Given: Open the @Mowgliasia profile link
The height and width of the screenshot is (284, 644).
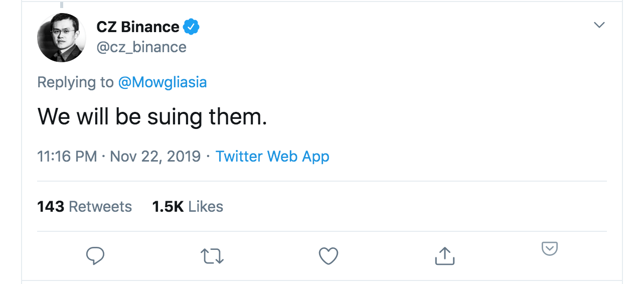Looking at the screenshot, I should point(163,82).
